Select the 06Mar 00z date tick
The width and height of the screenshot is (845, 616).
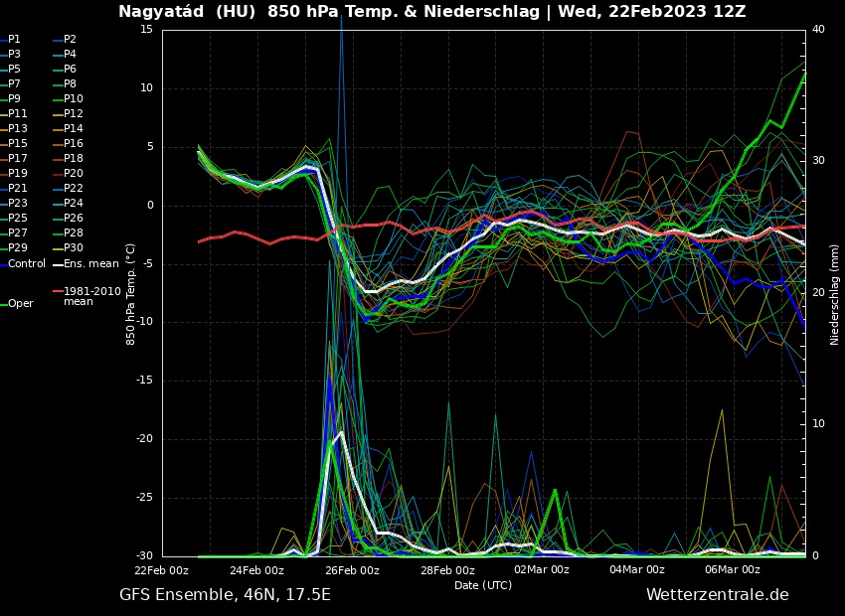pos(733,570)
